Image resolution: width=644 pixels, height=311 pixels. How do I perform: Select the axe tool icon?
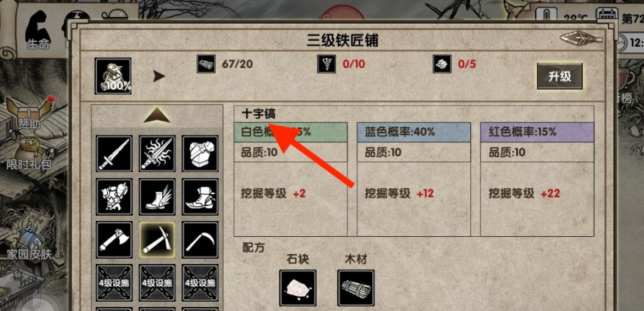point(114,240)
